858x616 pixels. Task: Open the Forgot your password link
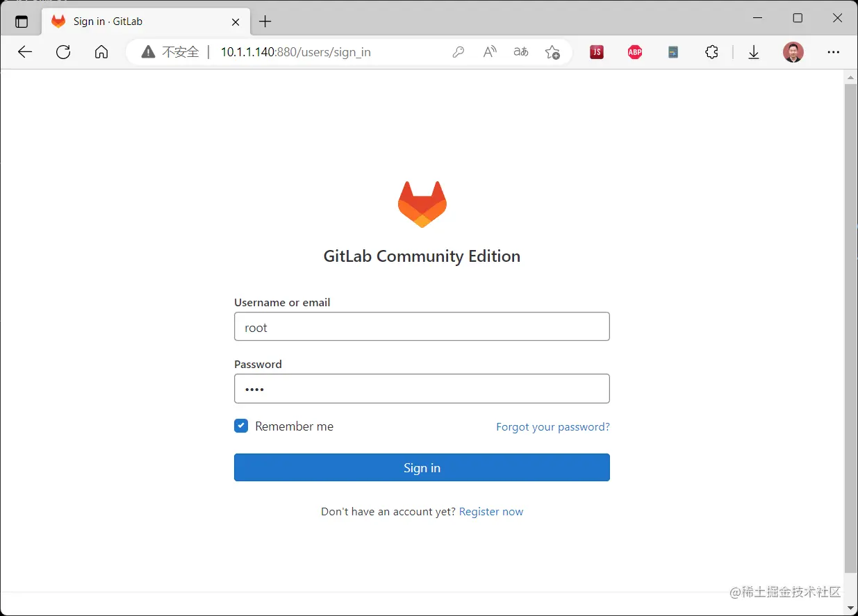[x=553, y=426]
